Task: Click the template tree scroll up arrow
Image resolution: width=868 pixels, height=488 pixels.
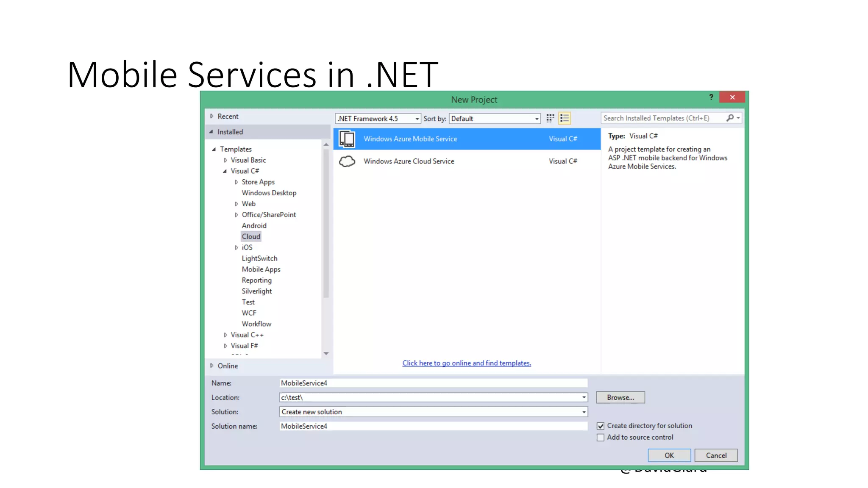Action: click(x=326, y=145)
